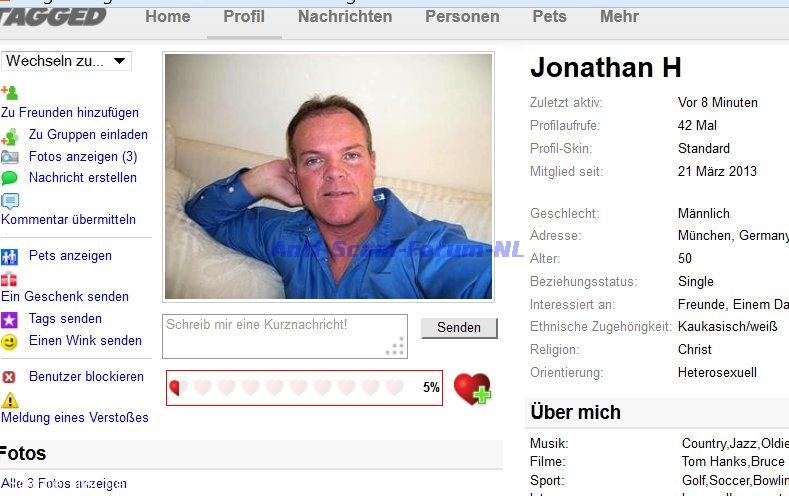Select the Personen tab
This screenshot has width=789, height=496.
pos(462,17)
